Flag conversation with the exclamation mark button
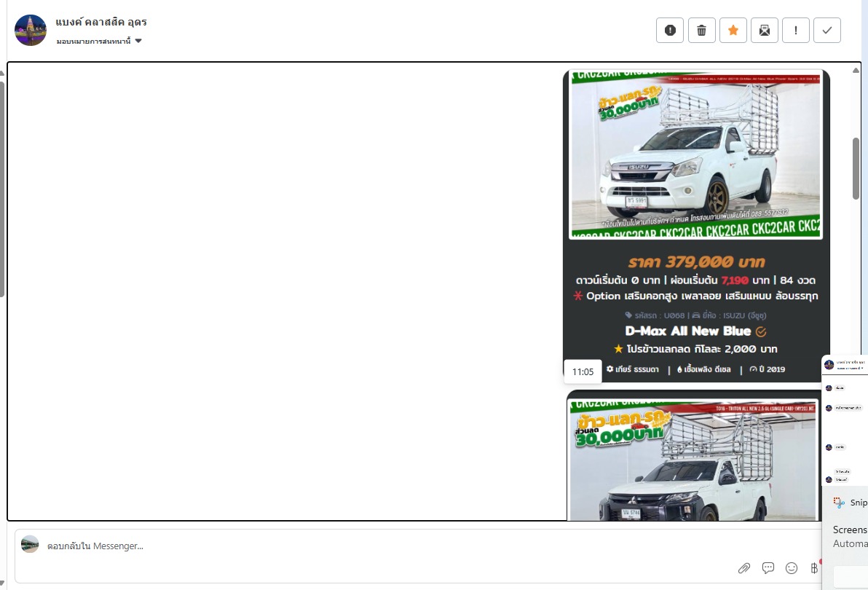The height and width of the screenshot is (590, 868). coord(796,30)
